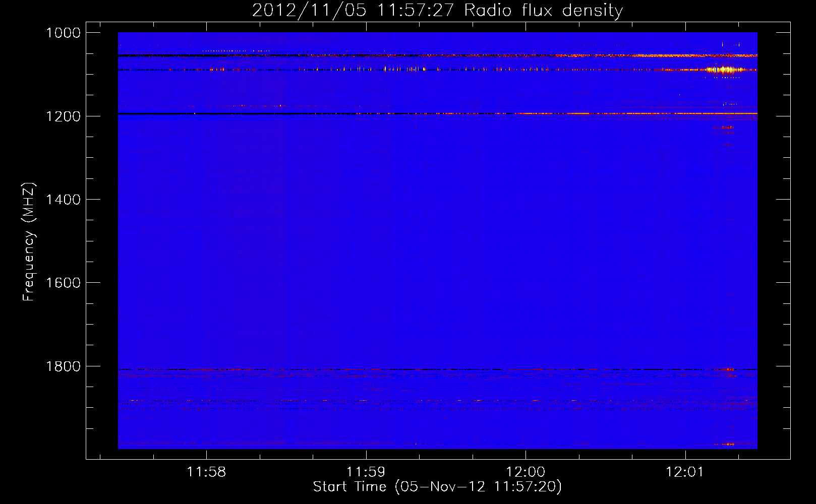816x504 pixels.
Task: Click the 1600 frequency tick label
Action: (x=63, y=283)
